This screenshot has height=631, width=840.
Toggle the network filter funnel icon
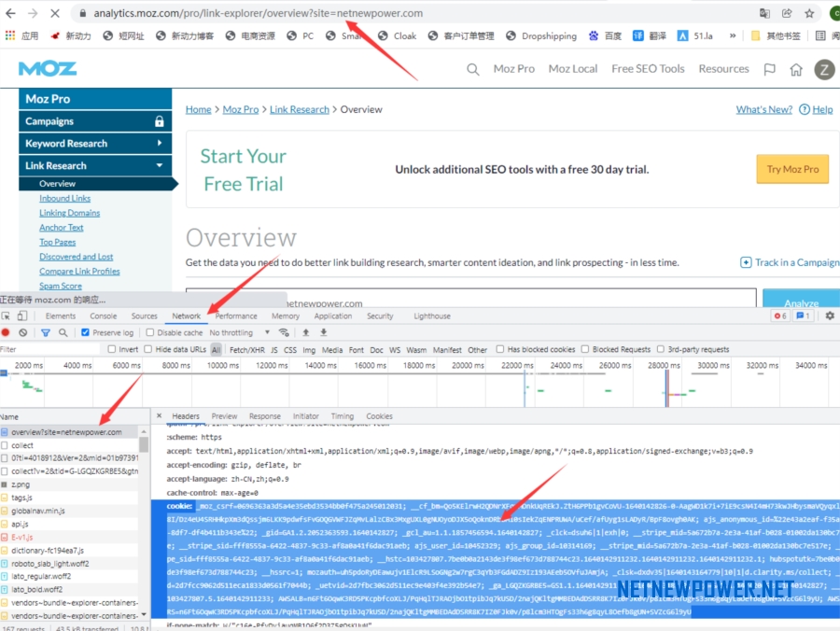46,332
